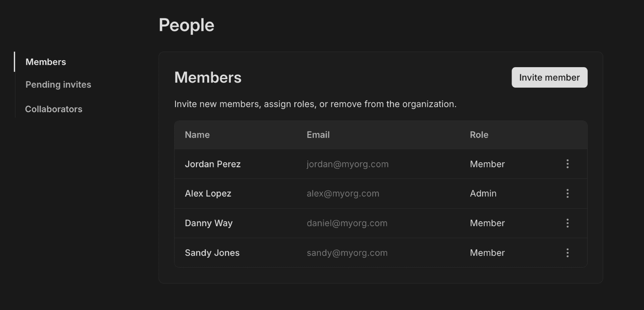Click the alex@myorg.com email address
644x310 pixels.
(x=343, y=193)
